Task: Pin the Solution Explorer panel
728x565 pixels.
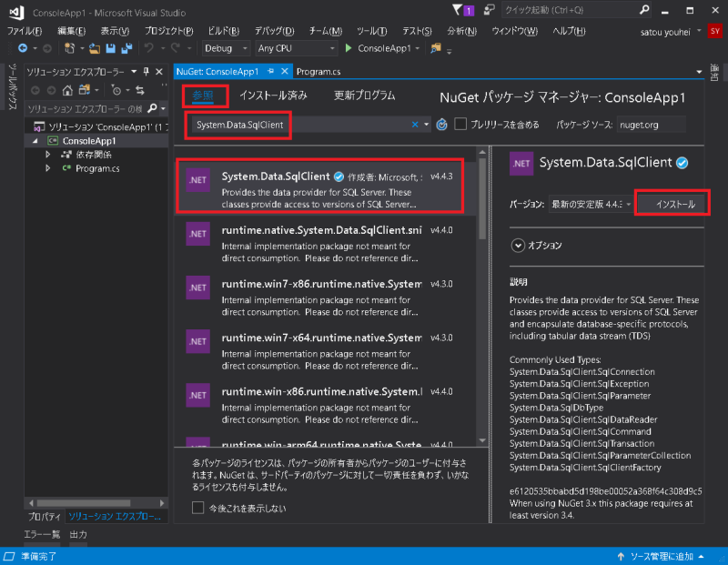Action: point(147,72)
